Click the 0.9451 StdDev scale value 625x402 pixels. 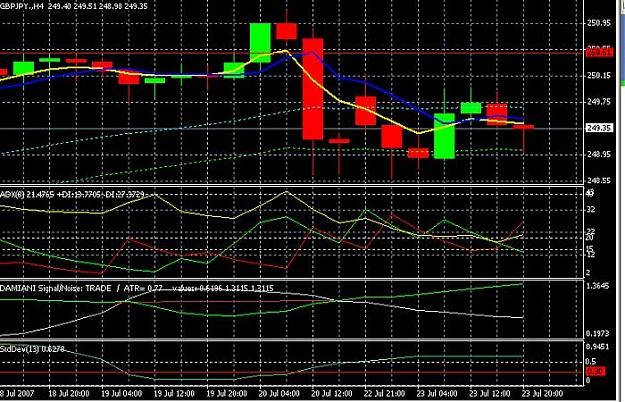[598, 346]
